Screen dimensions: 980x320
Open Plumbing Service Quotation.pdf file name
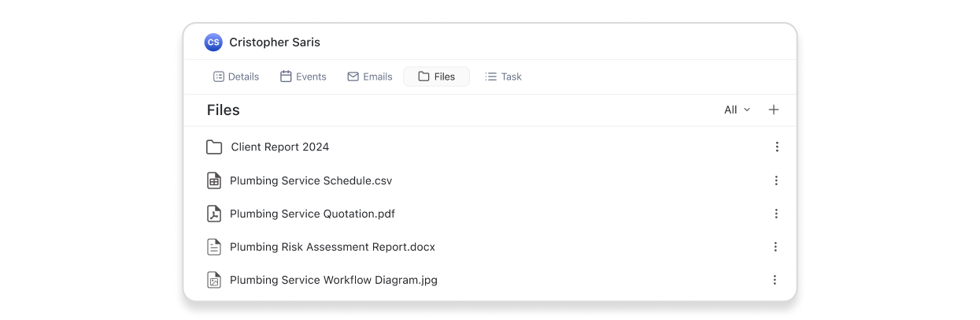[312, 214]
